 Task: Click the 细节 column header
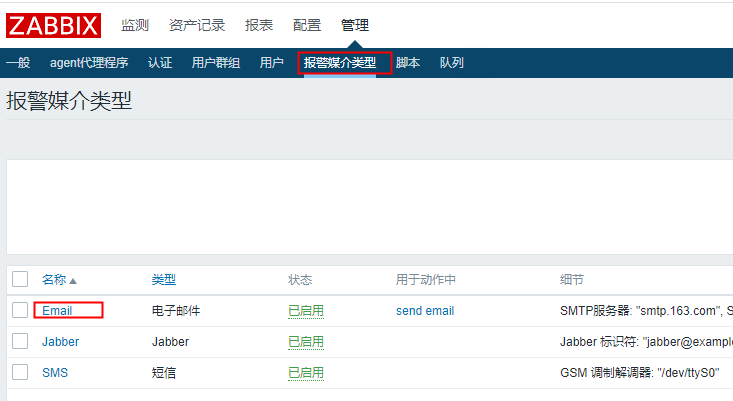[x=572, y=279]
